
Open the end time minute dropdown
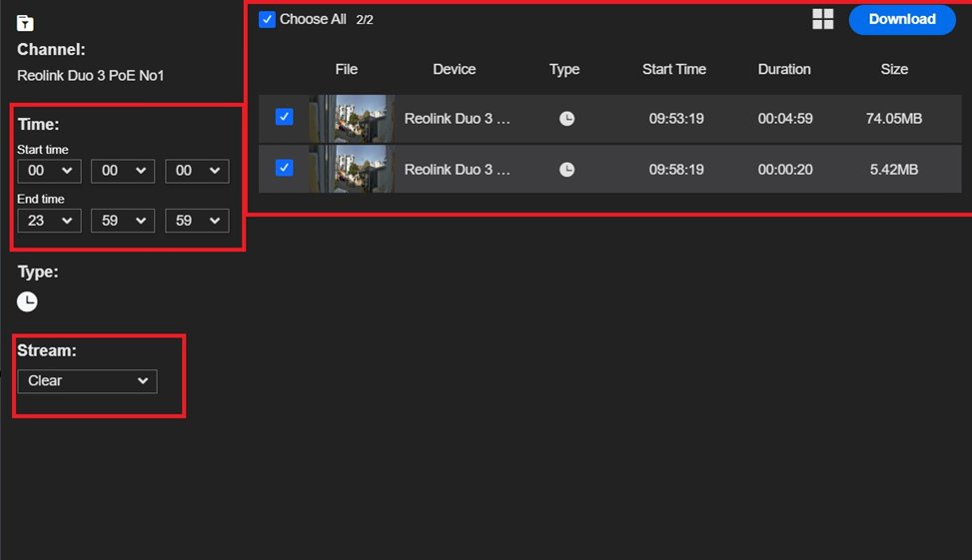click(x=123, y=221)
